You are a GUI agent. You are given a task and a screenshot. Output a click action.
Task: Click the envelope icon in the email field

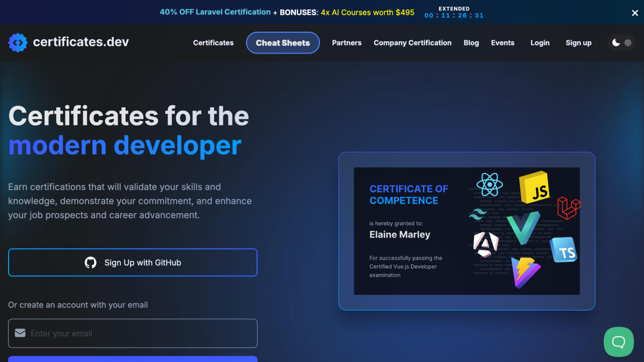[20, 333]
